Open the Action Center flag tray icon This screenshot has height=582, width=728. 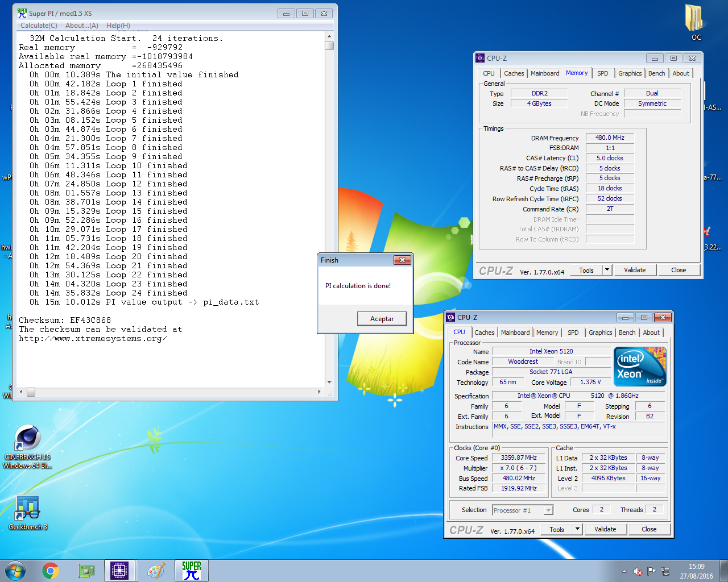[x=652, y=571]
